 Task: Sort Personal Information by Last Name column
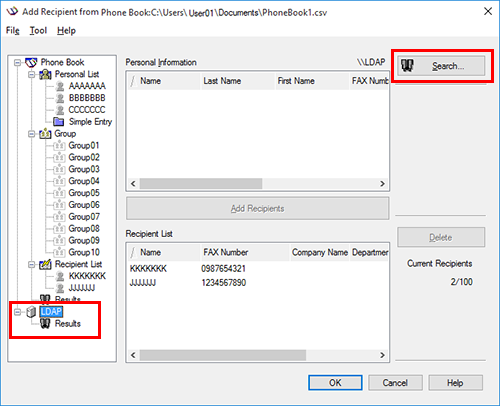coord(238,81)
